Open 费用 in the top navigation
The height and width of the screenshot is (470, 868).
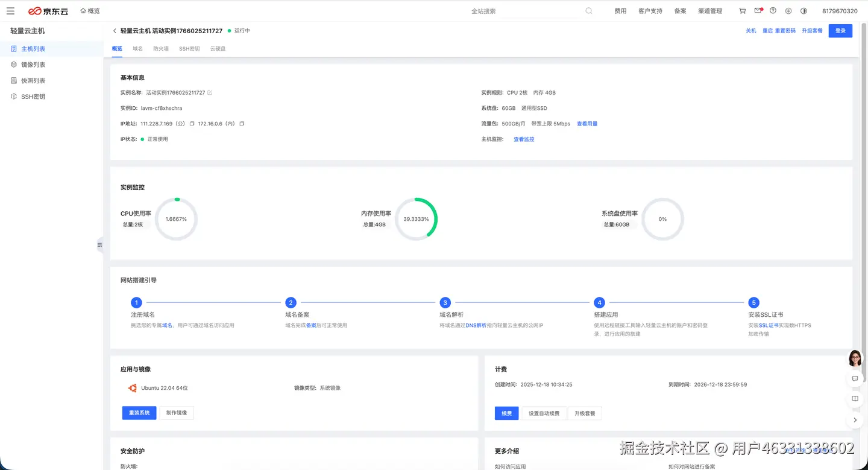(620, 11)
